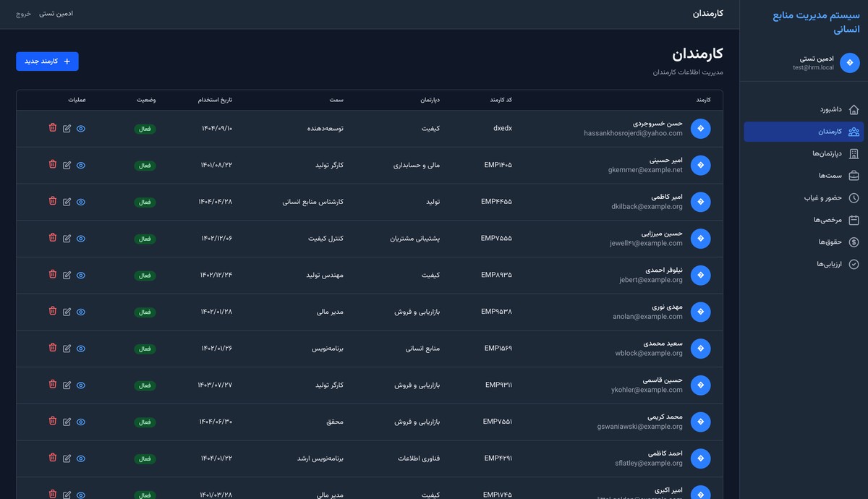Open edit icon for مهدی نوری
This screenshot has height=499, width=868.
click(x=67, y=311)
